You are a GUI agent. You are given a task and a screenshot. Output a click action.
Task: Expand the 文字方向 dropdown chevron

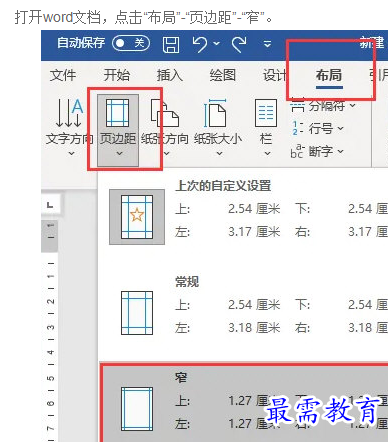click(x=71, y=154)
